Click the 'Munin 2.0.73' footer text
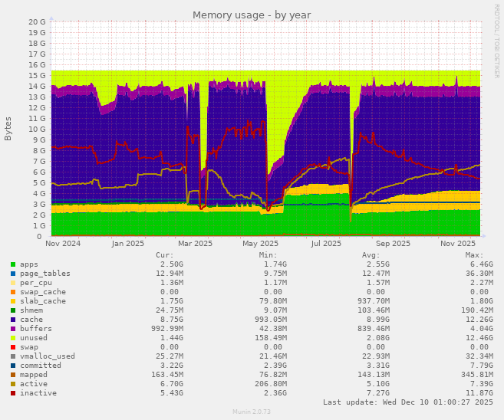504x420 pixels. tap(252, 412)
